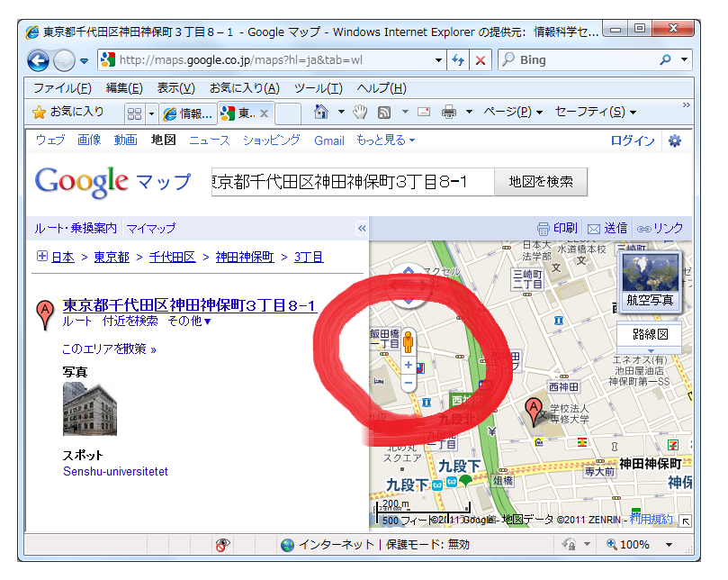The width and height of the screenshot is (728, 580).
Task: Click the browser Forward button
Action: tap(64, 60)
